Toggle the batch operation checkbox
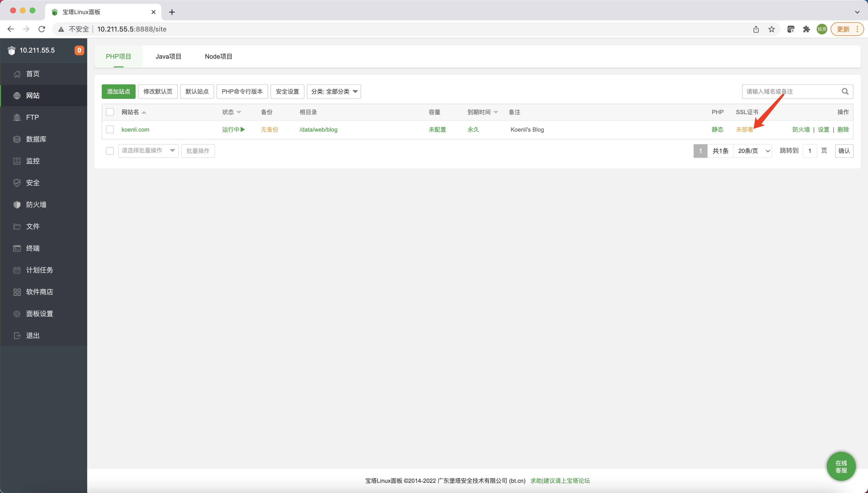 pyautogui.click(x=110, y=151)
